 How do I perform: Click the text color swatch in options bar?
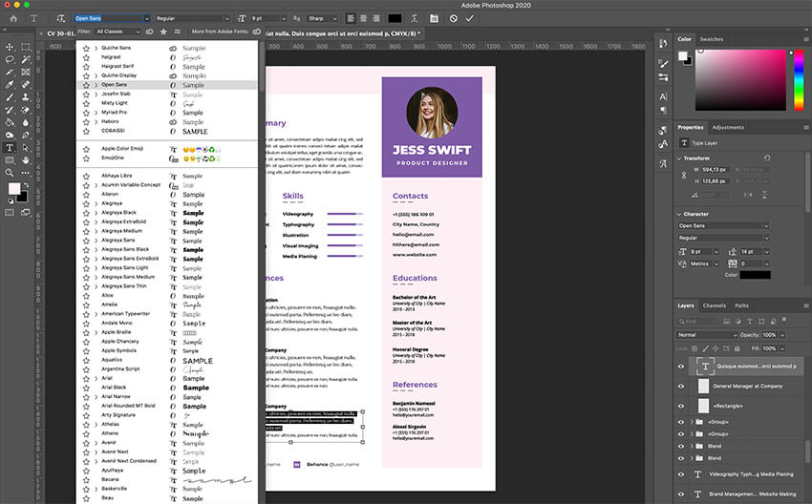coord(395,19)
